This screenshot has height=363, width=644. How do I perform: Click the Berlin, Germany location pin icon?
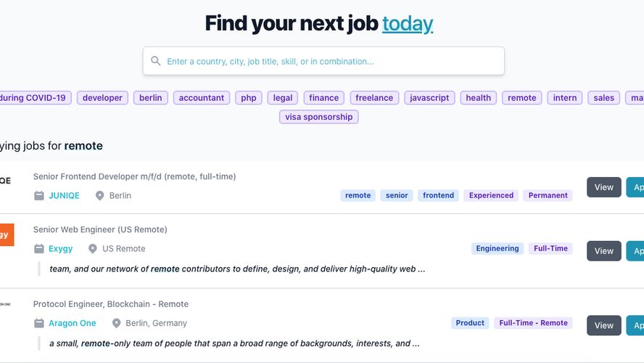(x=116, y=323)
